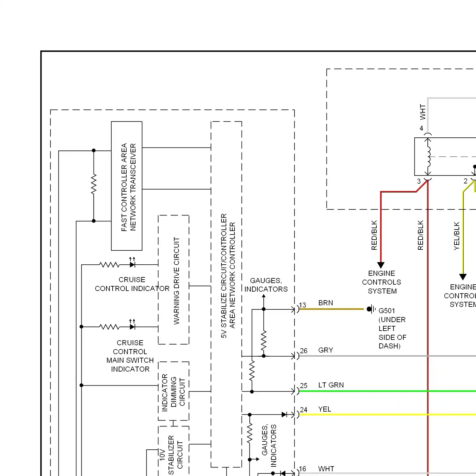Image resolution: width=476 pixels, height=476 pixels.
Task: Click the resistor left of the CAN transceiver
Action: (x=94, y=184)
